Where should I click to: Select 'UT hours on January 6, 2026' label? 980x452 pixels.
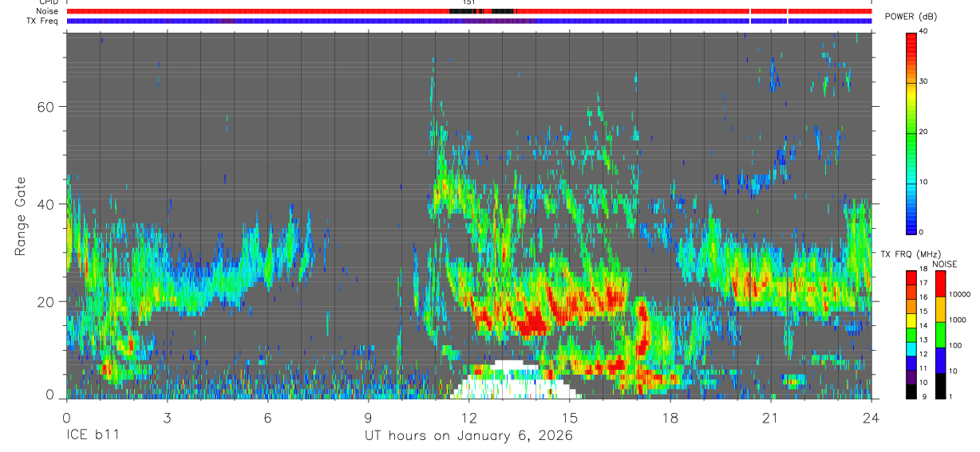(x=468, y=436)
